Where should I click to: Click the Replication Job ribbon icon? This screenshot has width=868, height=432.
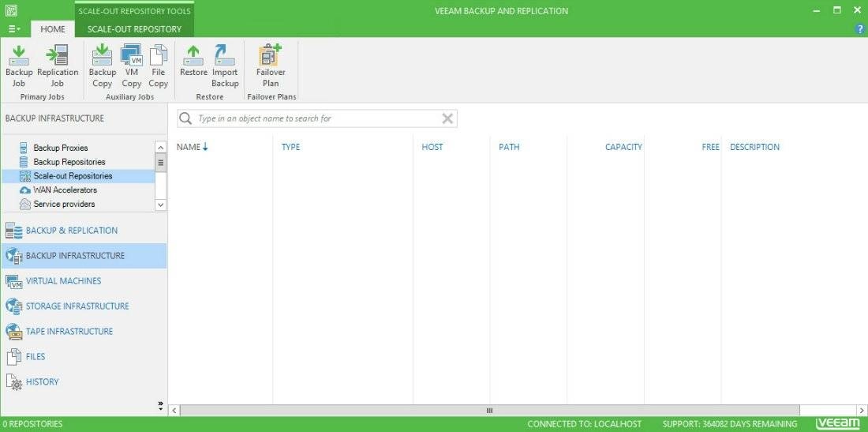[58, 66]
